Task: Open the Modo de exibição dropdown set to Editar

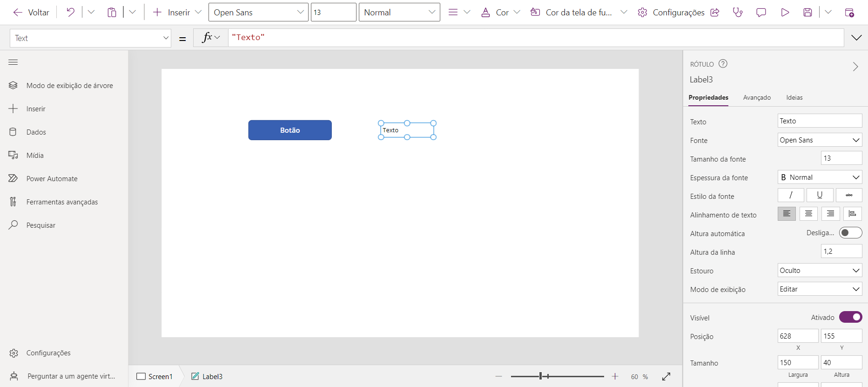Action: [820, 289]
